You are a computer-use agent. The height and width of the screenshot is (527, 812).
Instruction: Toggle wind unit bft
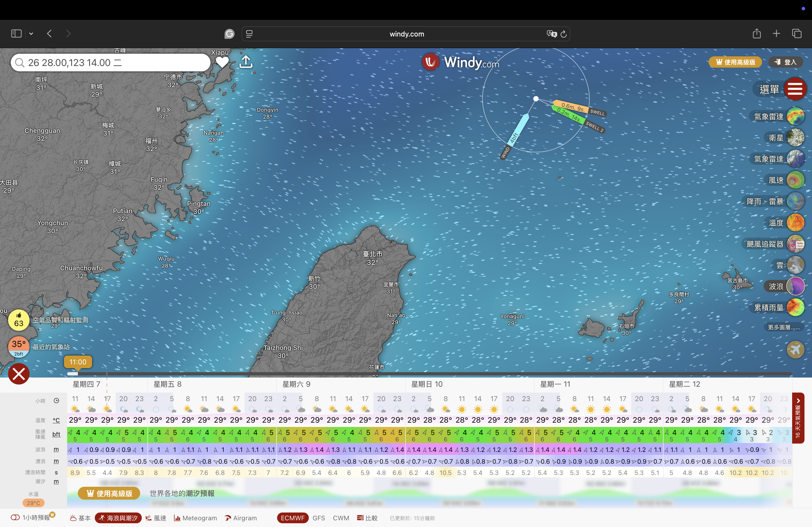56,434
